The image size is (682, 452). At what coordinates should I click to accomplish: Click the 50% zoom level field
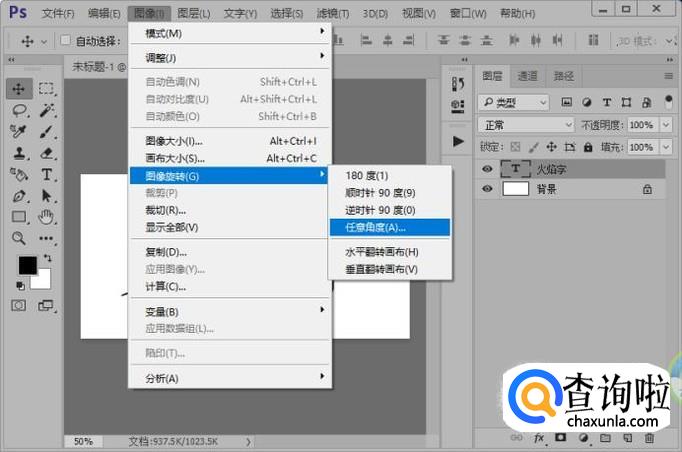83,441
